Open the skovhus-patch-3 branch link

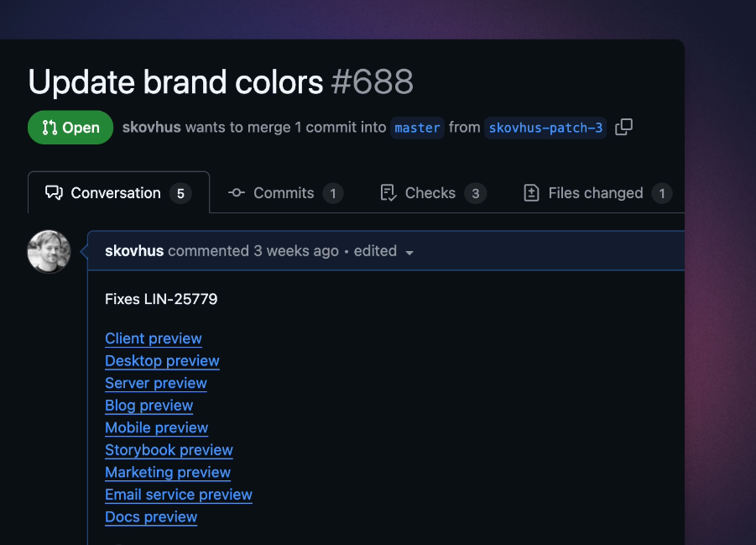(545, 128)
